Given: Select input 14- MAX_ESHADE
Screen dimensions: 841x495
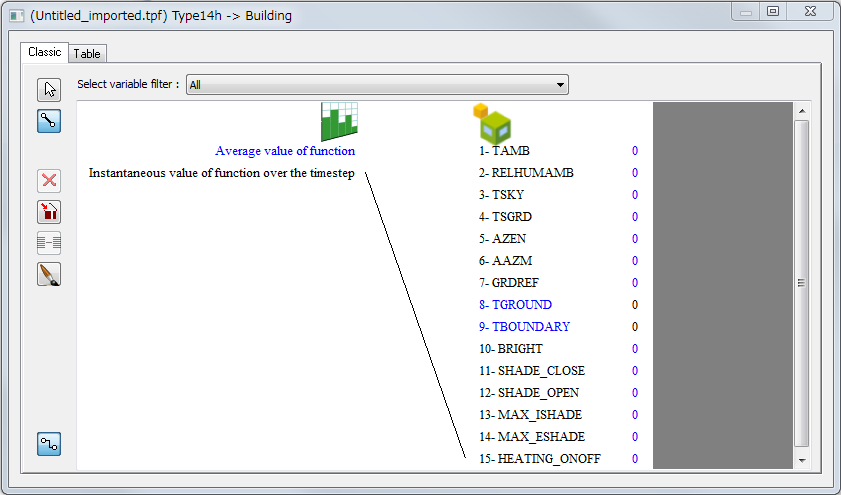Looking at the screenshot, I should click(x=532, y=437).
